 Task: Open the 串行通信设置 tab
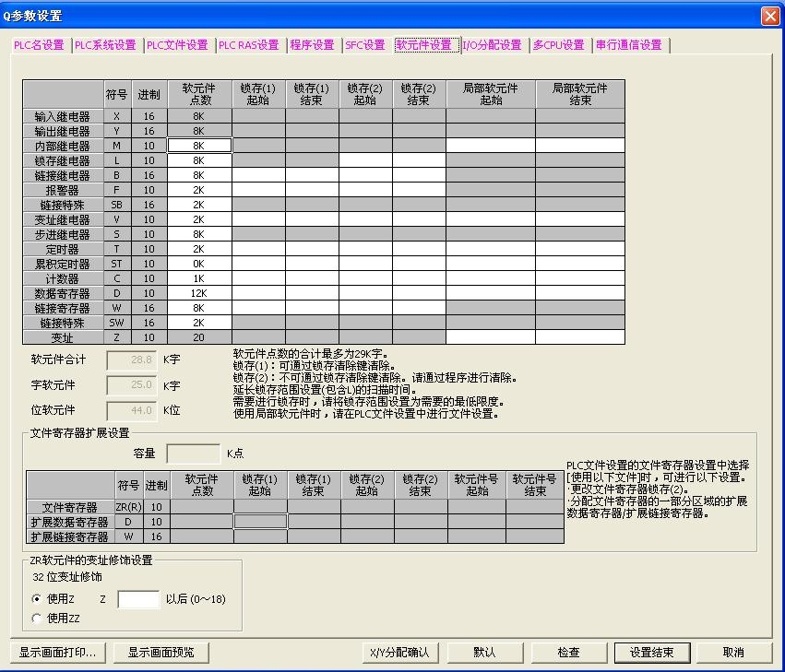[629, 45]
